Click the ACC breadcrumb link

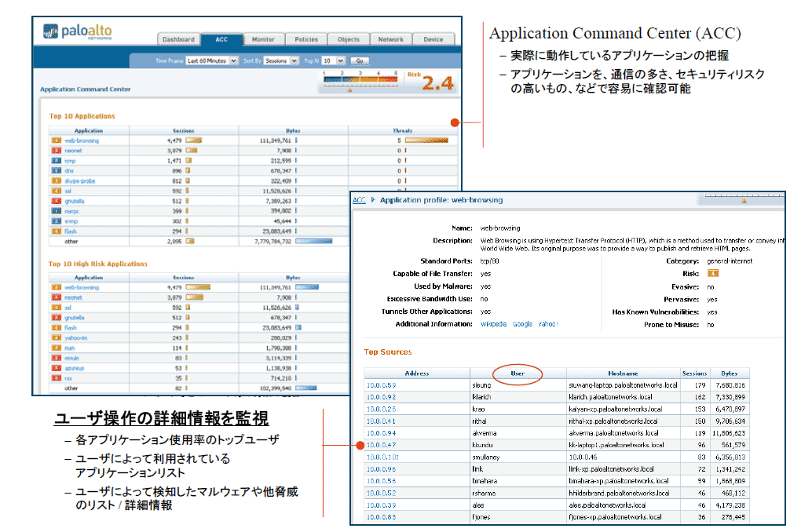[x=359, y=200]
